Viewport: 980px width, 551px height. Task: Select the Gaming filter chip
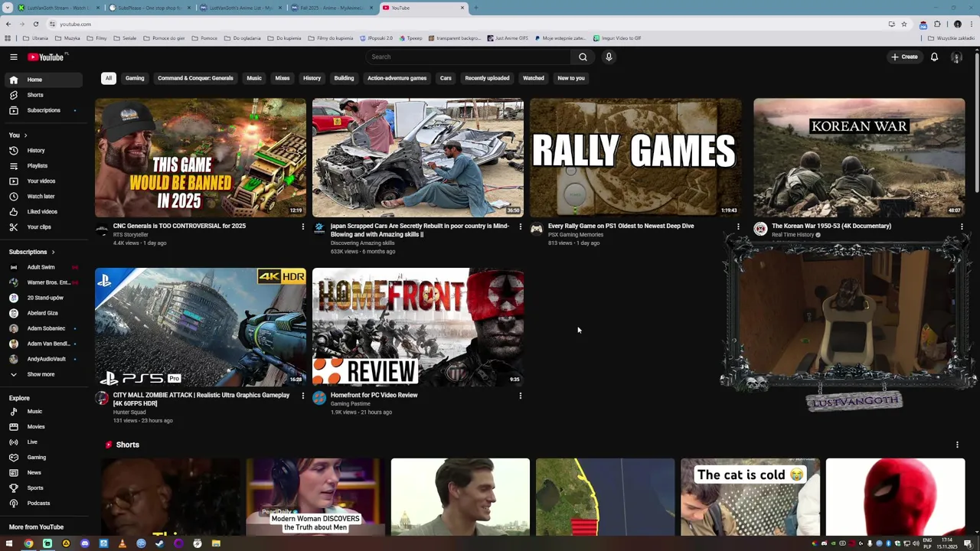(135, 78)
